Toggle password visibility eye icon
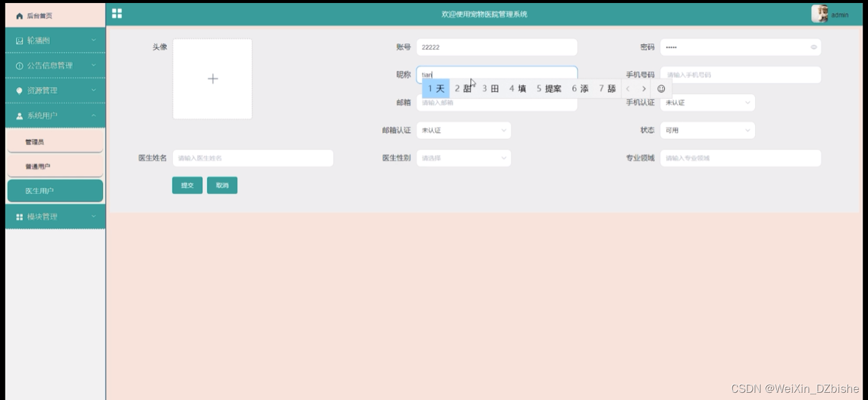Image resolution: width=868 pixels, height=400 pixels. point(814,47)
